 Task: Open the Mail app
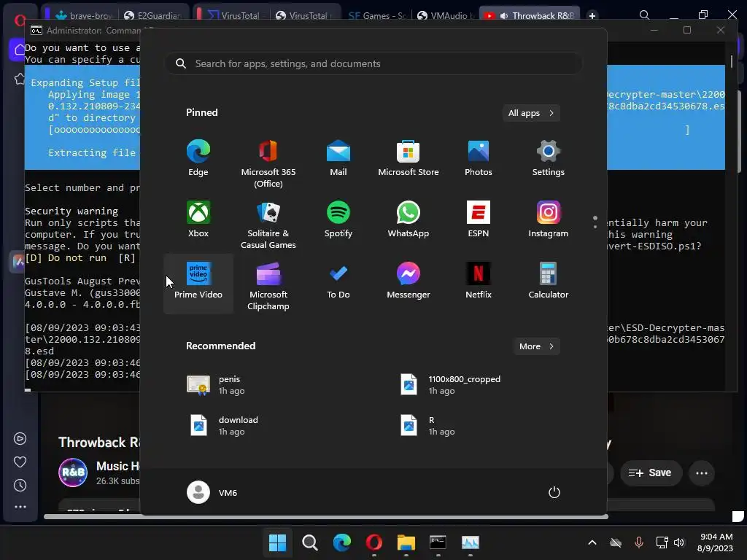pos(338,158)
